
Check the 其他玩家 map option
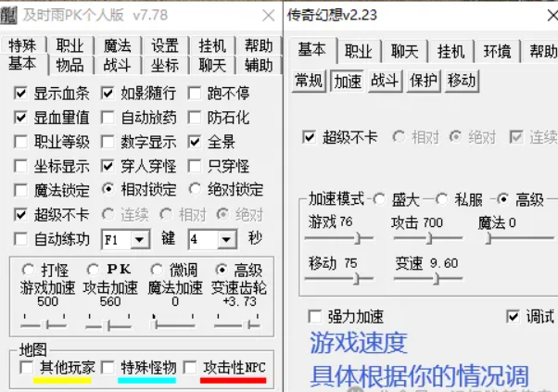[x=27, y=368]
